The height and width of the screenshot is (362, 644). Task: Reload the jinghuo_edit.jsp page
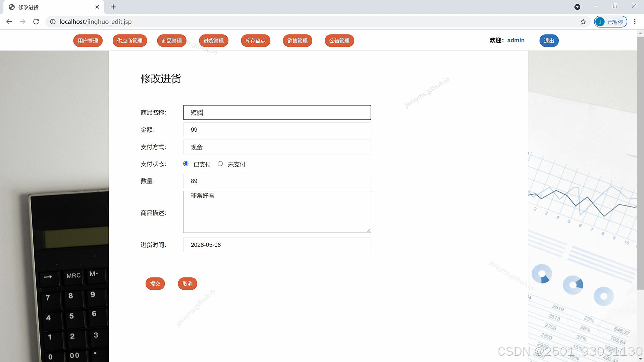[36, 21]
